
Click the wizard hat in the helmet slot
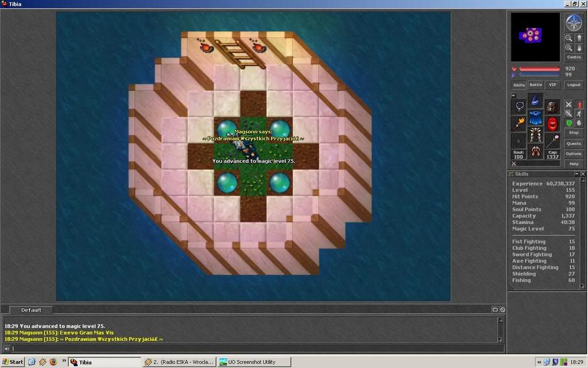tap(536, 101)
